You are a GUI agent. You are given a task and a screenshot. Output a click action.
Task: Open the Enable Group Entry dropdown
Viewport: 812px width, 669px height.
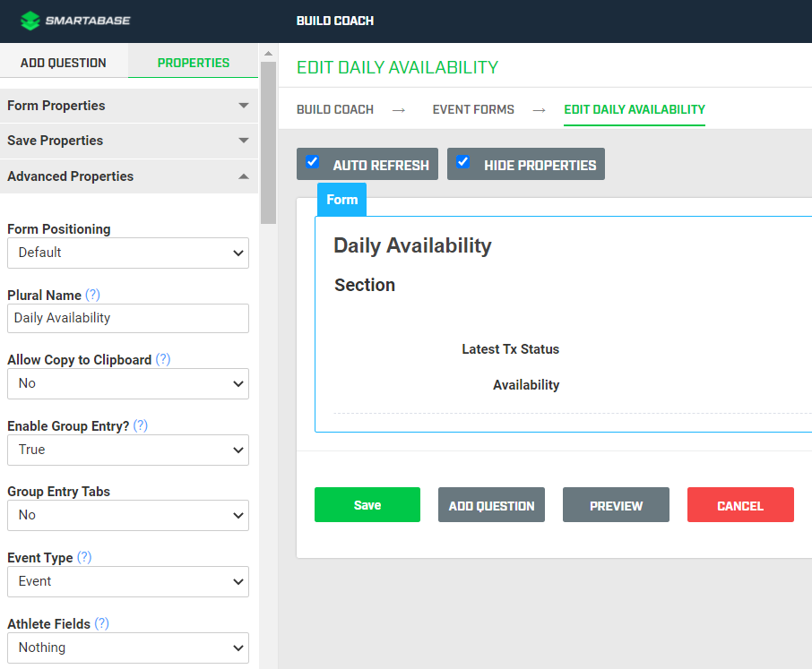pyautogui.click(x=128, y=450)
